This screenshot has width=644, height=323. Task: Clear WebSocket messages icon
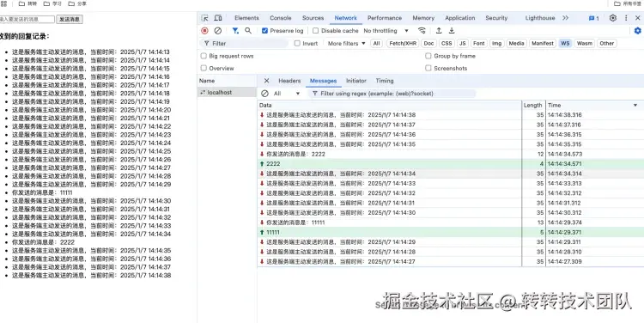(265, 94)
